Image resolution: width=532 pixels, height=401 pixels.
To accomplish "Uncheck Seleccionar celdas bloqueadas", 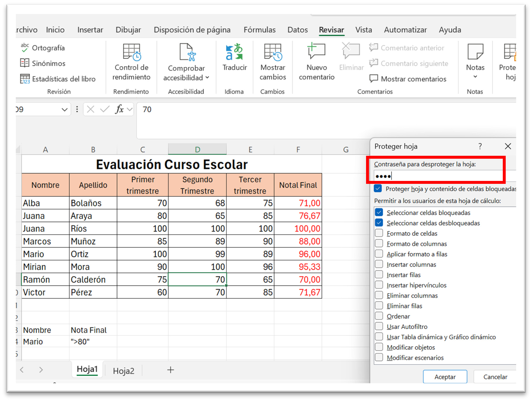I will coord(379,212).
